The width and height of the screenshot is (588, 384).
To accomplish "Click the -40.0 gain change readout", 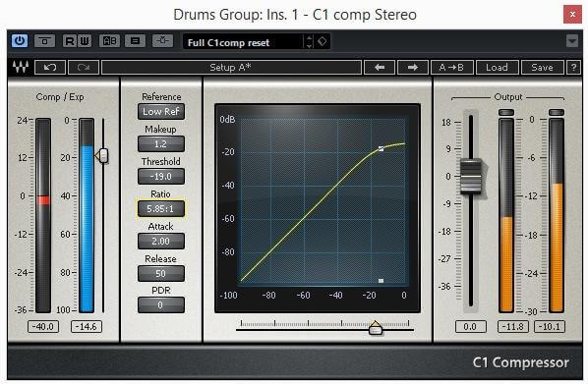I will [43, 327].
